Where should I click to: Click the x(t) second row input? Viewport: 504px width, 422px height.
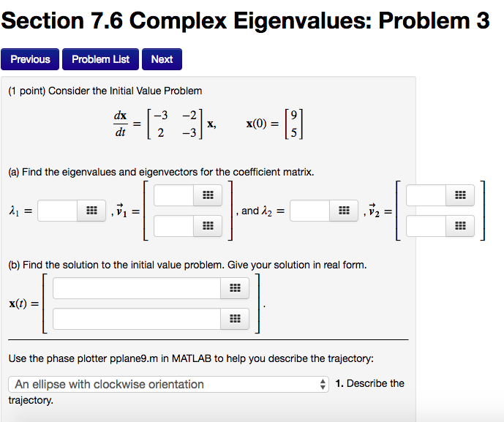[x=136, y=319]
